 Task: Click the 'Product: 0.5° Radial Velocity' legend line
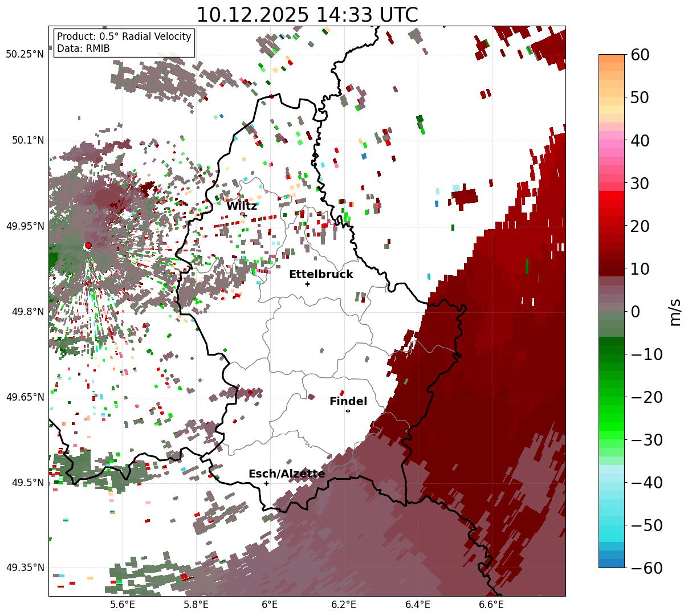(x=124, y=36)
